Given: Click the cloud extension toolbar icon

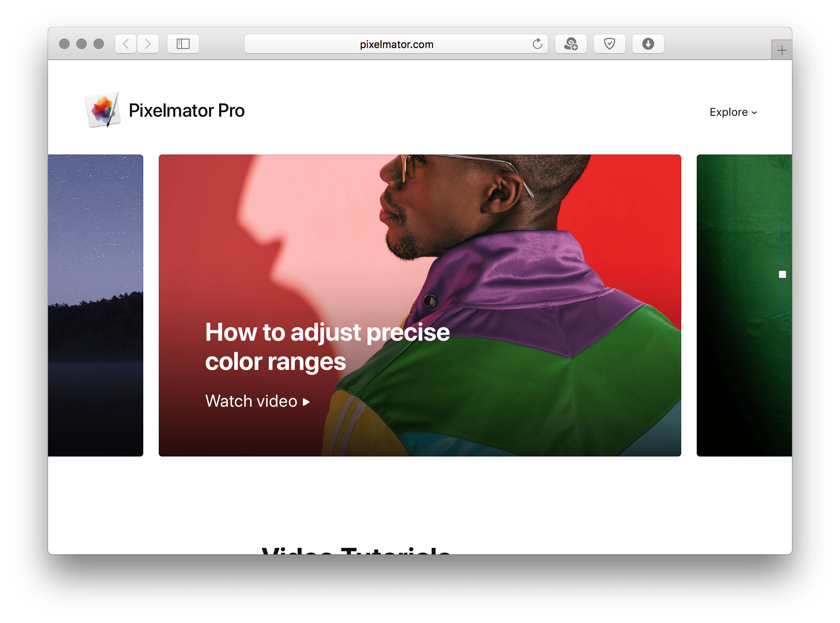Looking at the screenshot, I should click(x=571, y=44).
